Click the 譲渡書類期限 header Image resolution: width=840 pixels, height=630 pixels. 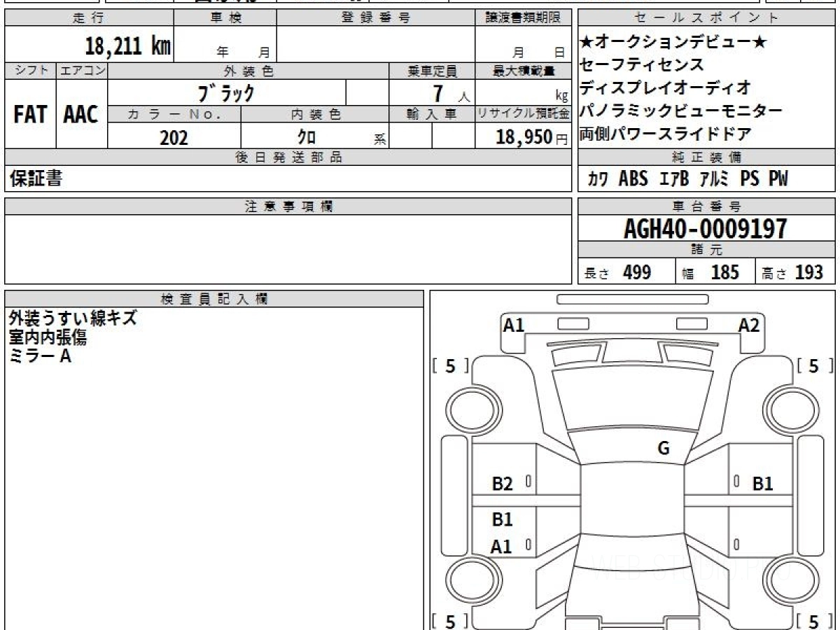pyautogui.click(x=524, y=18)
